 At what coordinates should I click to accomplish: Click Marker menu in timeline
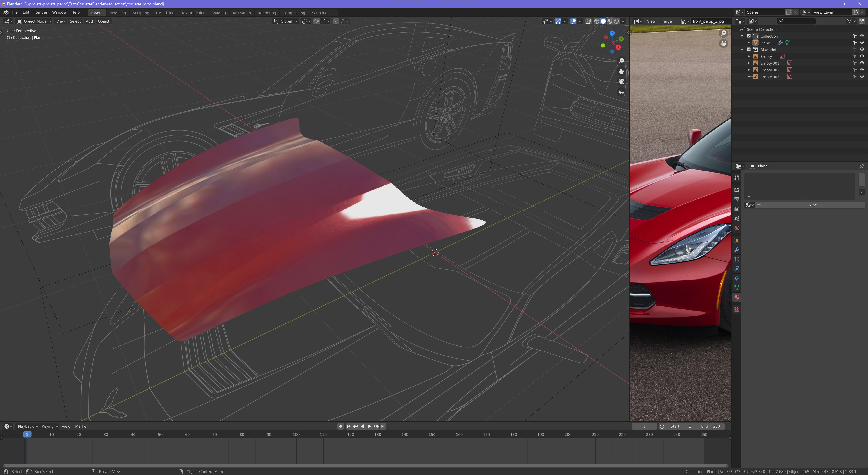pyautogui.click(x=82, y=426)
